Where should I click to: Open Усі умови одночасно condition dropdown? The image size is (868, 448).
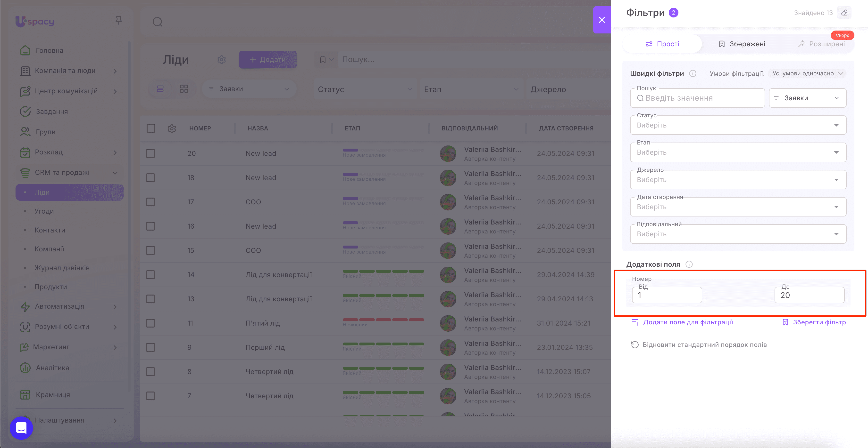[x=807, y=73]
